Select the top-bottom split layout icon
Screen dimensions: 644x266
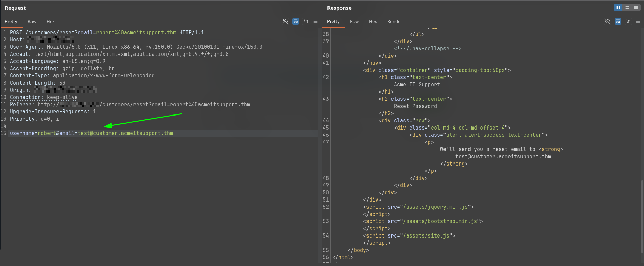click(627, 8)
